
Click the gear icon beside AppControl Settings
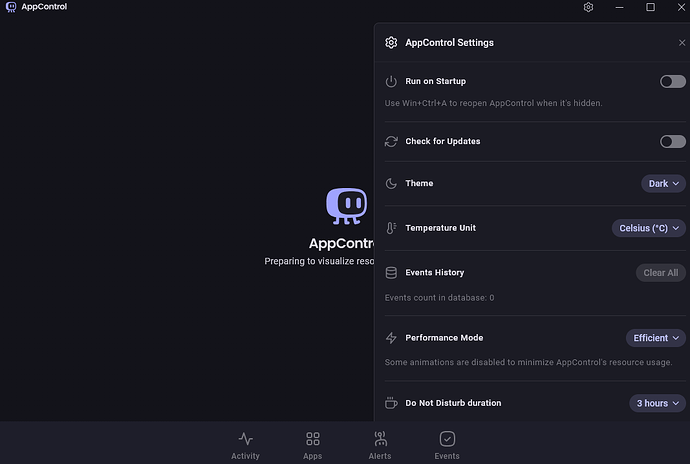(x=391, y=43)
